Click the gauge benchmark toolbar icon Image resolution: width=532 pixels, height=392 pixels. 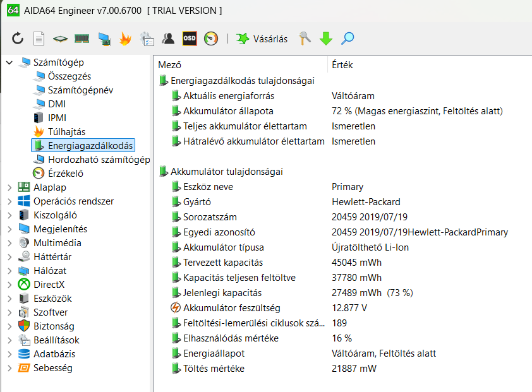211,39
